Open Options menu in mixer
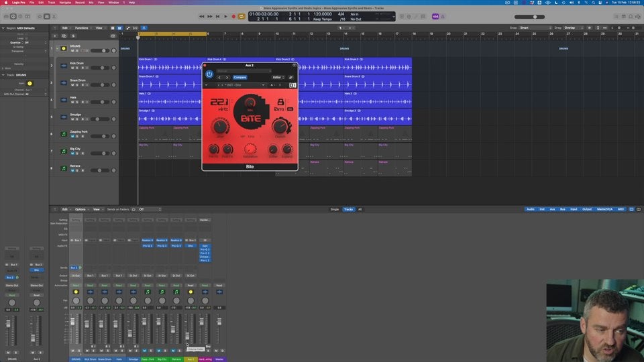Screen dimensions: 644x362 (x=80, y=209)
